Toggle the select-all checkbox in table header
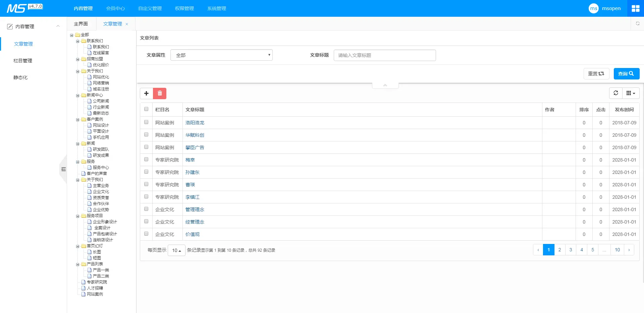This screenshot has height=313, width=644. [x=146, y=109]
